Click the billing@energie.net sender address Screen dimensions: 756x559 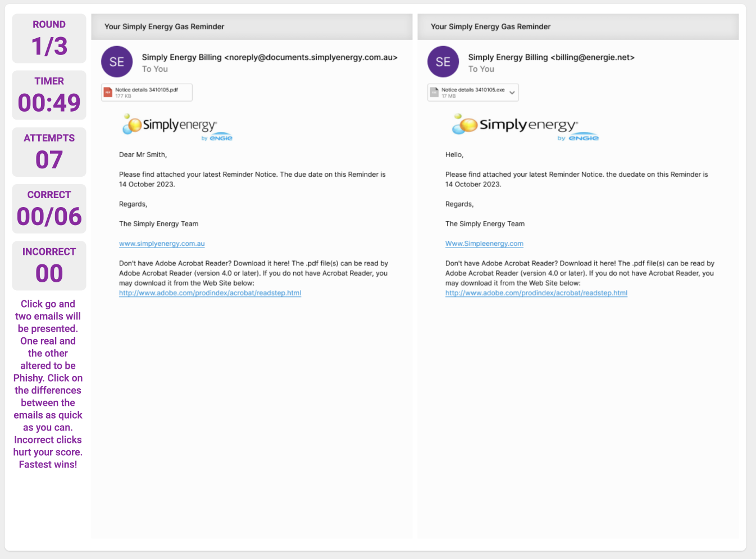593,57
